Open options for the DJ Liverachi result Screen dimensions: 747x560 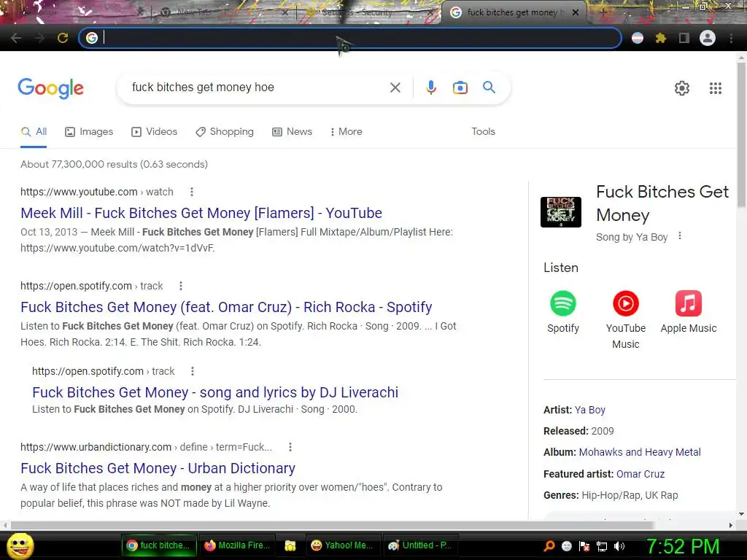click(x=193, y=371)
